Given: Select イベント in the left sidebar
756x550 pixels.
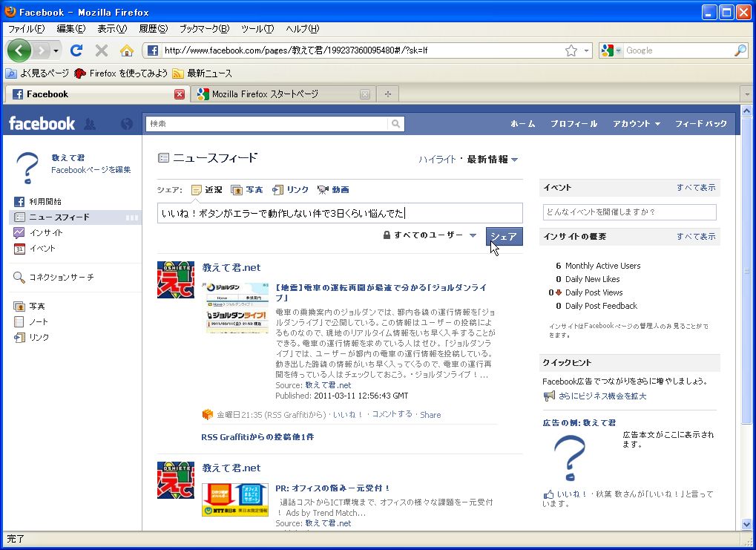Looking at the screenshot, I should tap(42, 249).
